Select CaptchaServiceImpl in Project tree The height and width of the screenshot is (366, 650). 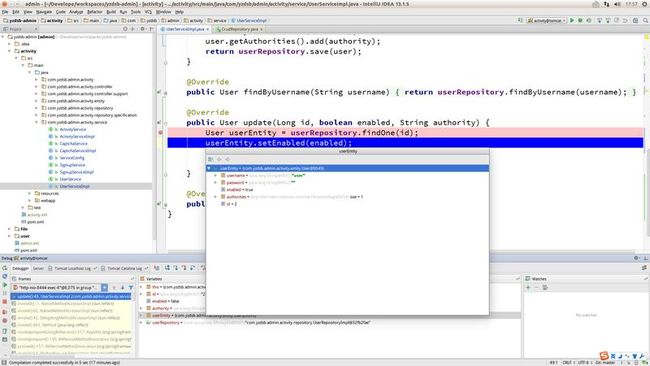click(78, 150)
